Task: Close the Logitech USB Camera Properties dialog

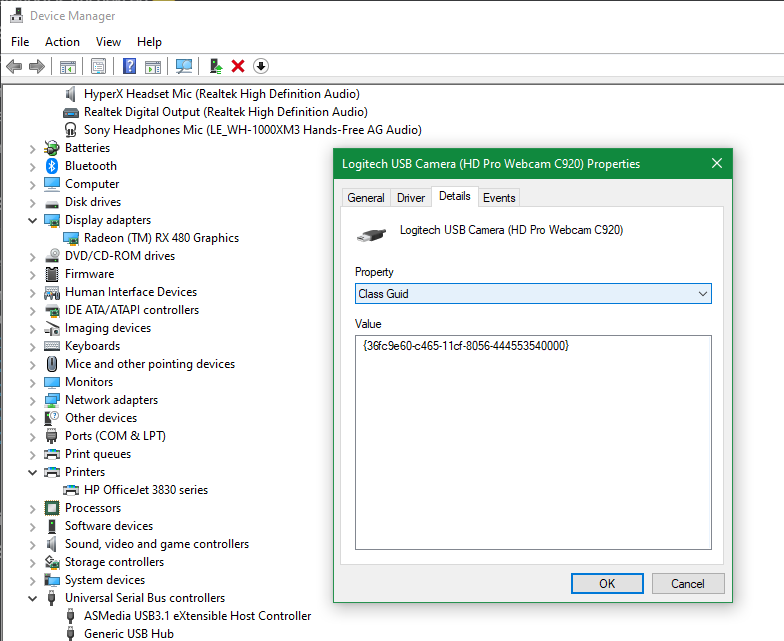Action: pos(717,164)
